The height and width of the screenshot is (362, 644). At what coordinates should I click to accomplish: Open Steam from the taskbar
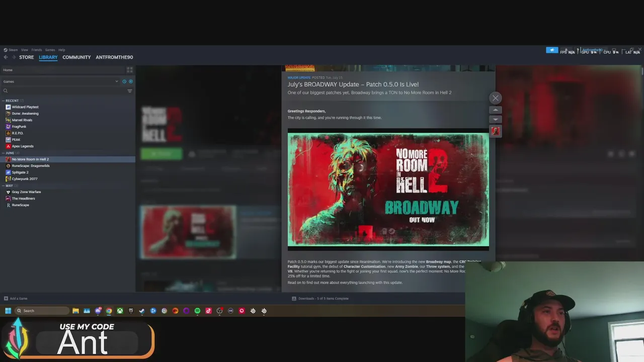[x=142, y=311]
